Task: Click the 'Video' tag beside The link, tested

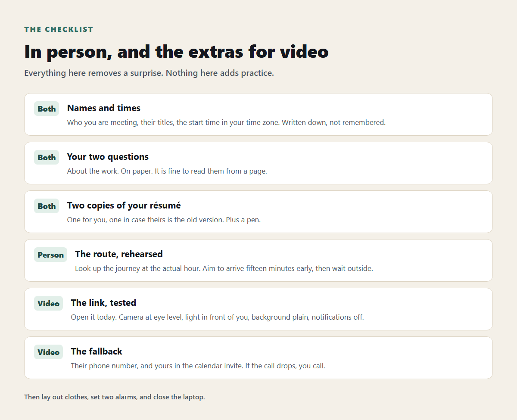Action: (48, 303)
